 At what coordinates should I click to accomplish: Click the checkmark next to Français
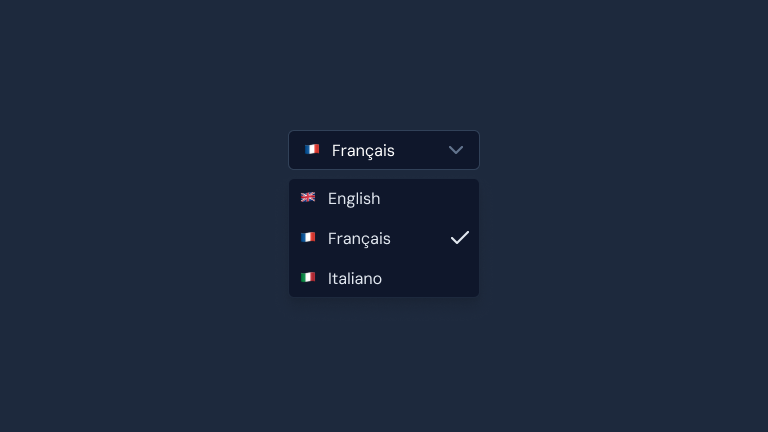click(x=460, y=238)
